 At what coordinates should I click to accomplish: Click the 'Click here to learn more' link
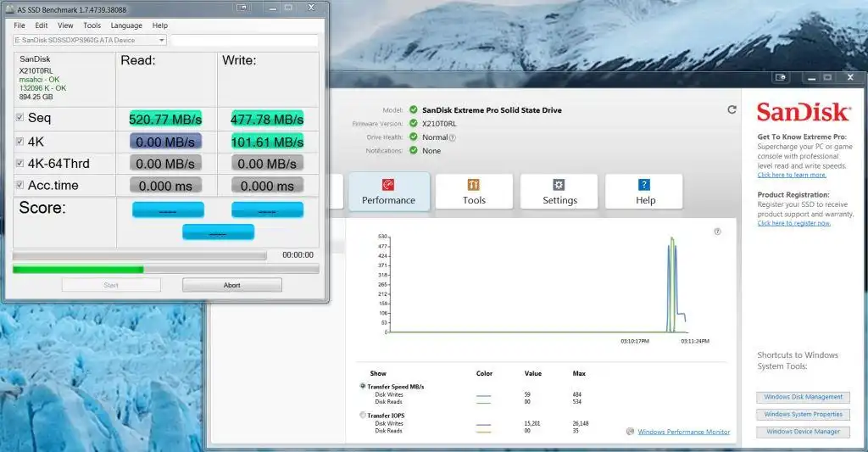click(x=792, y=175)
